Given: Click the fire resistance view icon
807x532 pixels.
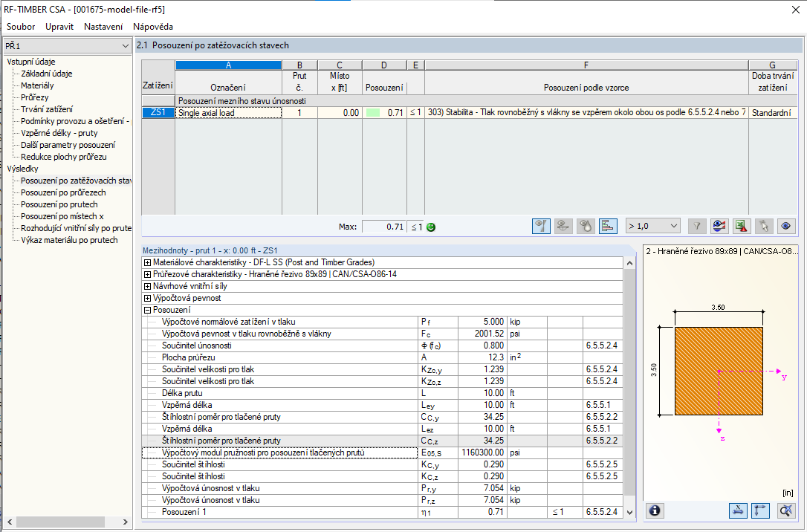Looking at the screenshot, I should point(585,226).
